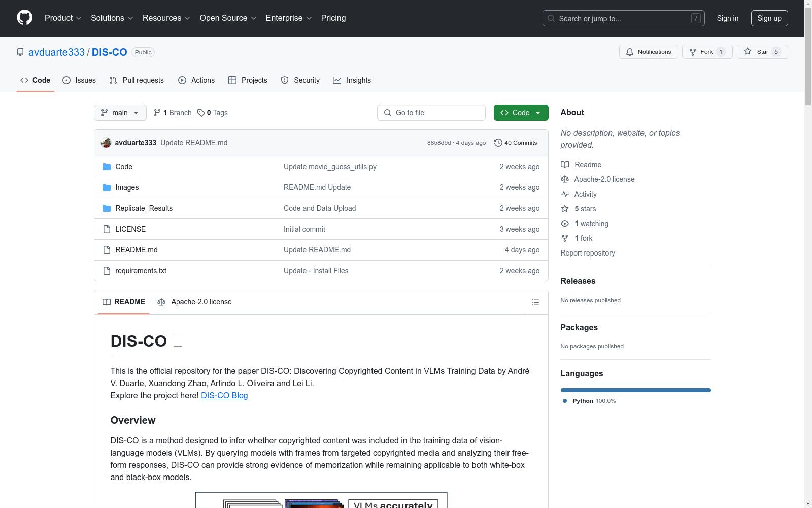This screenshot has width=812, height=508.
Task: Click the star icon beside 5 stars
Action: pyautogui.click(x=565, y=209)
